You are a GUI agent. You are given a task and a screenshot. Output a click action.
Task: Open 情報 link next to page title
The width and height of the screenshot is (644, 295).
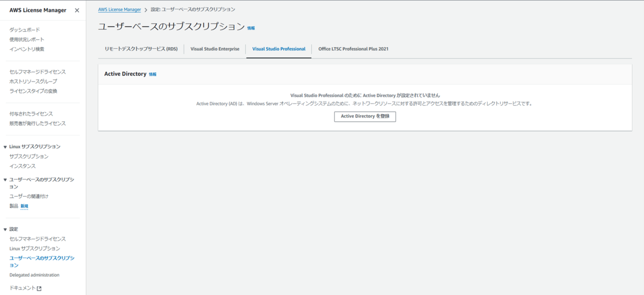[251, 28]
